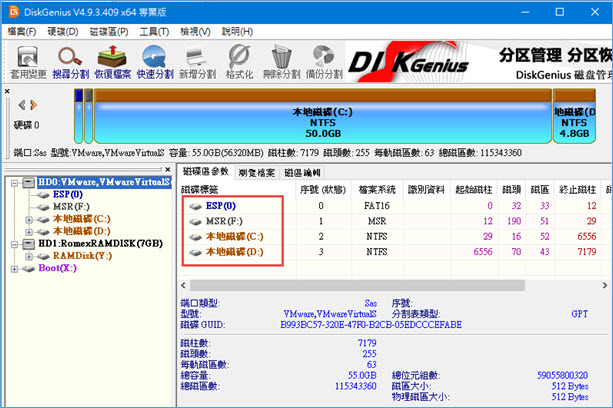This screenshot has width=613, height=408.
Task: Click the 磁碟標籤 column header
Action: point(237,190)
